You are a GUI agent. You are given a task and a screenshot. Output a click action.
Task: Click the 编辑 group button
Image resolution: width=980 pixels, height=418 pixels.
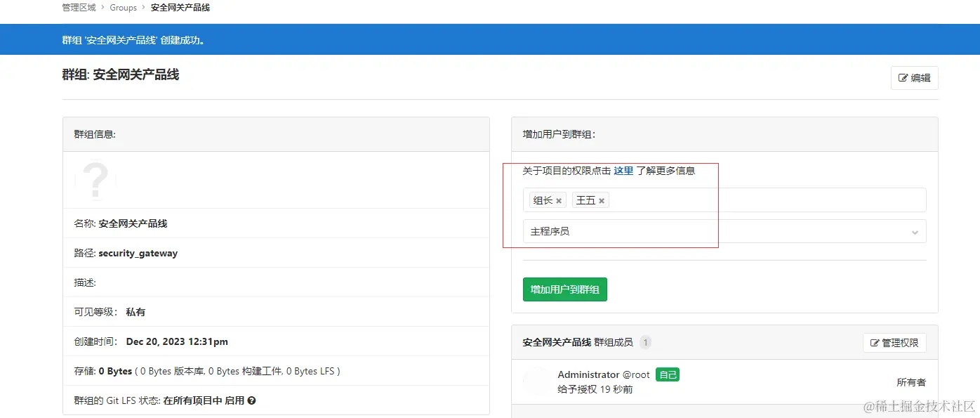[915, 78]
